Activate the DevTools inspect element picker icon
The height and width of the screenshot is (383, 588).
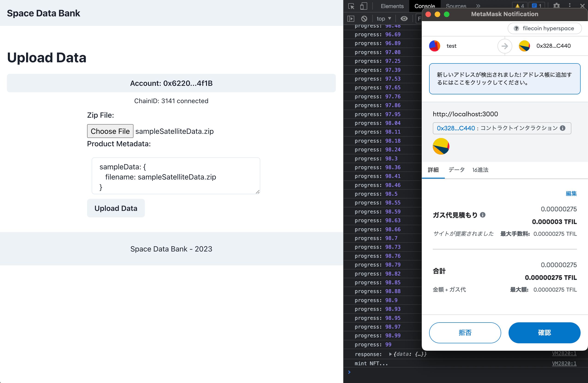pyautogui.click(x=351, y=6)
